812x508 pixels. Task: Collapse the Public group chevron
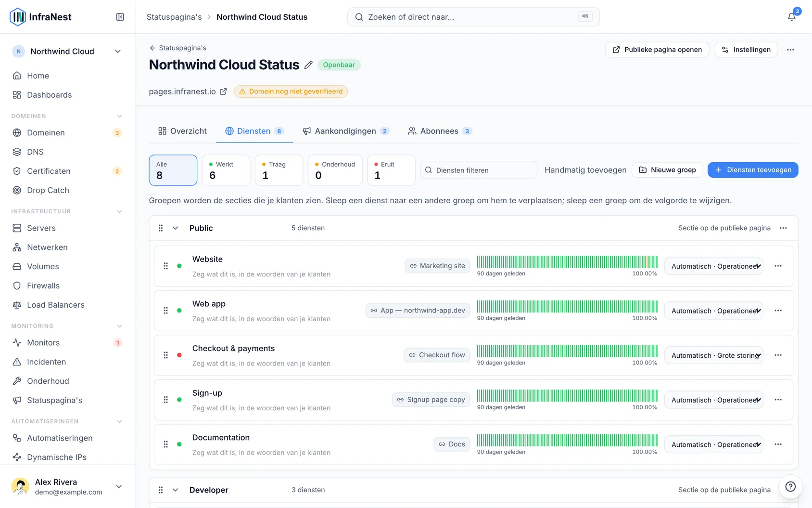(176, 228)
